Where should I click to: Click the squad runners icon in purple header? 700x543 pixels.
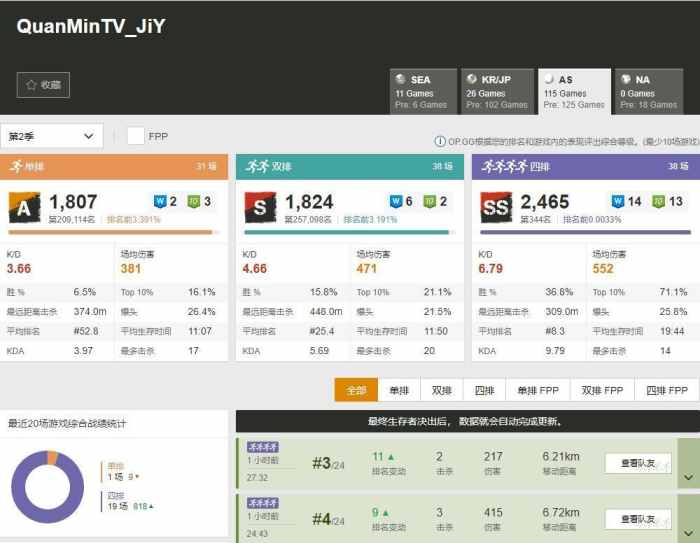click(x=504, y=167)
